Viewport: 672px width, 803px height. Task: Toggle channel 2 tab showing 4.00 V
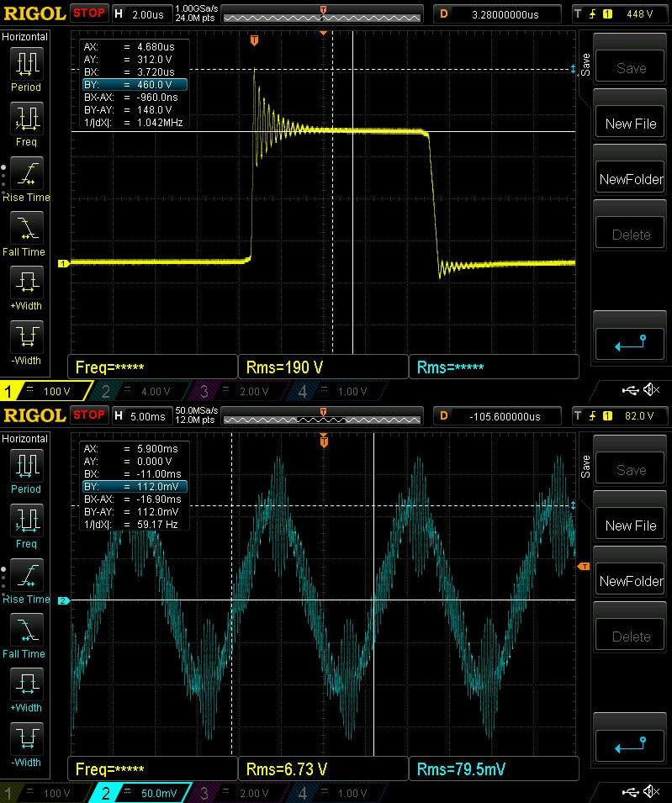click(x=140, y=391)
